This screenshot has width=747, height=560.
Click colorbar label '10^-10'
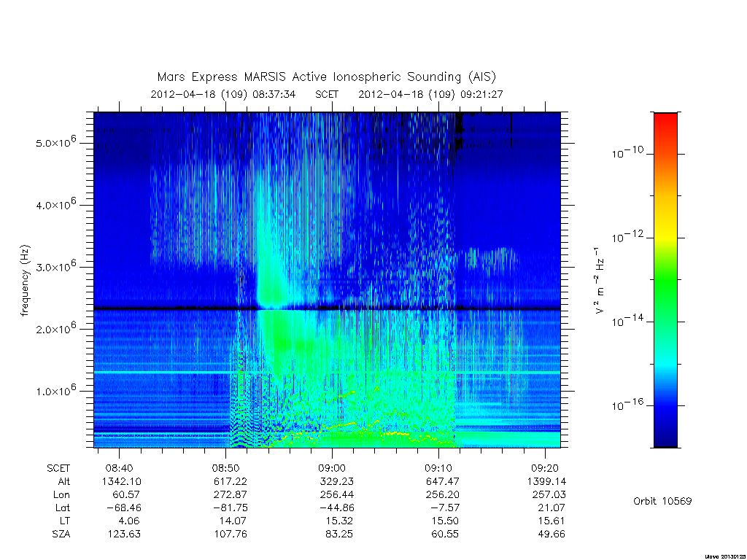[627, 152]
